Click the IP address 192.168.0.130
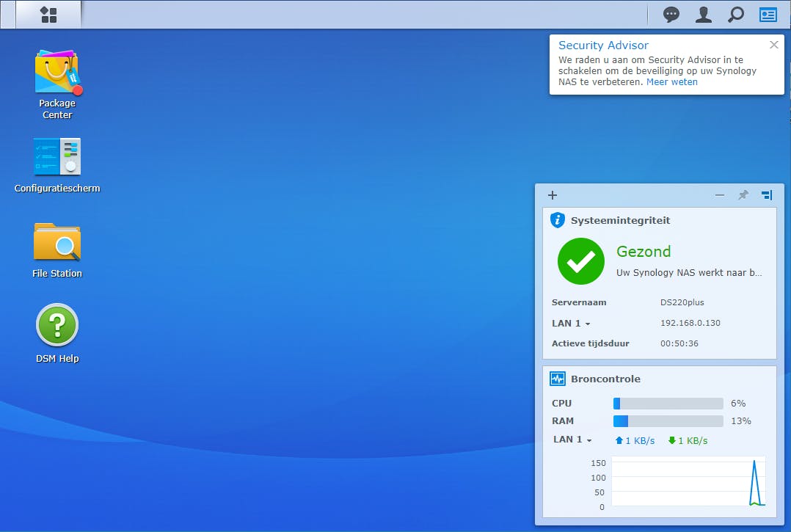The image size is (791, 532). [690, 323]
